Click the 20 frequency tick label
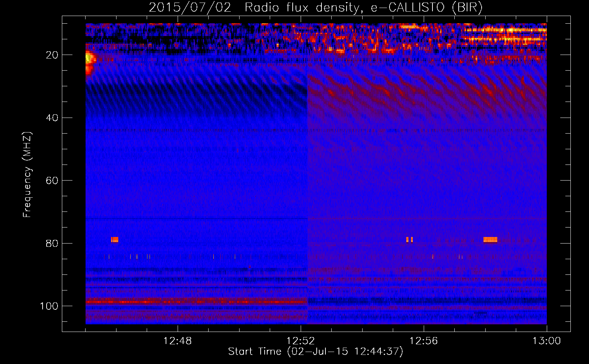This screenshot has width=589, height=364. click(x=52, y=55)
